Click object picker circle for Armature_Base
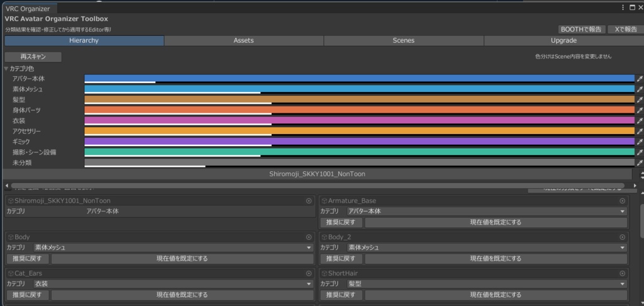 (x=622, y=201)
